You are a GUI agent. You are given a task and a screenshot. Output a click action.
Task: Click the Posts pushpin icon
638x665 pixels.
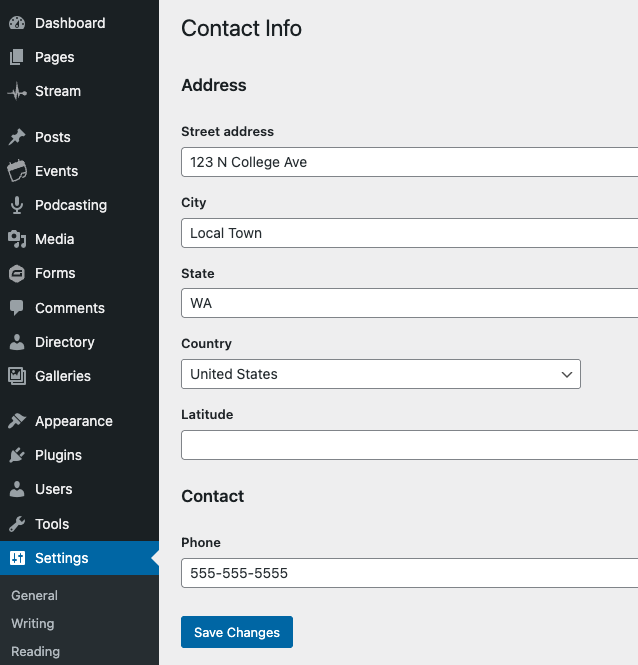point(17,137)
